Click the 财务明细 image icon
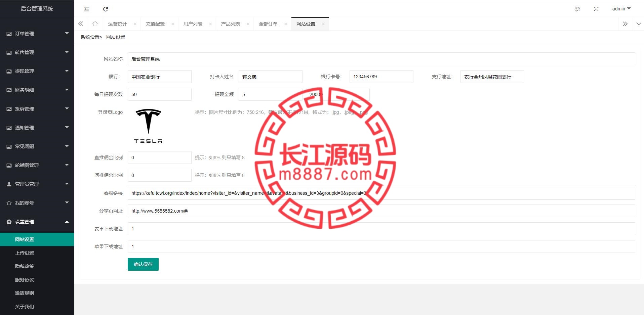Image resolution: width=644 pixels, height=315 pixels. pyautogui.click(x=9, y=90)
